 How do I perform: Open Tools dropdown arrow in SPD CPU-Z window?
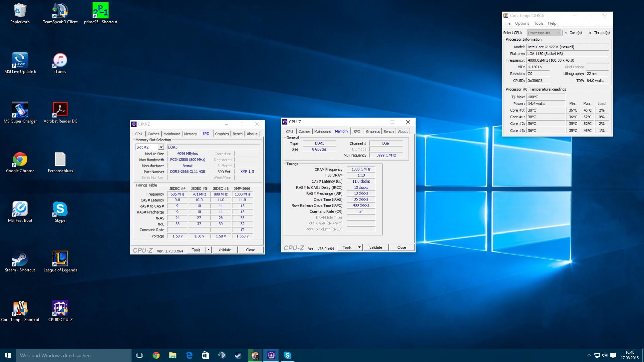point(208,250)
